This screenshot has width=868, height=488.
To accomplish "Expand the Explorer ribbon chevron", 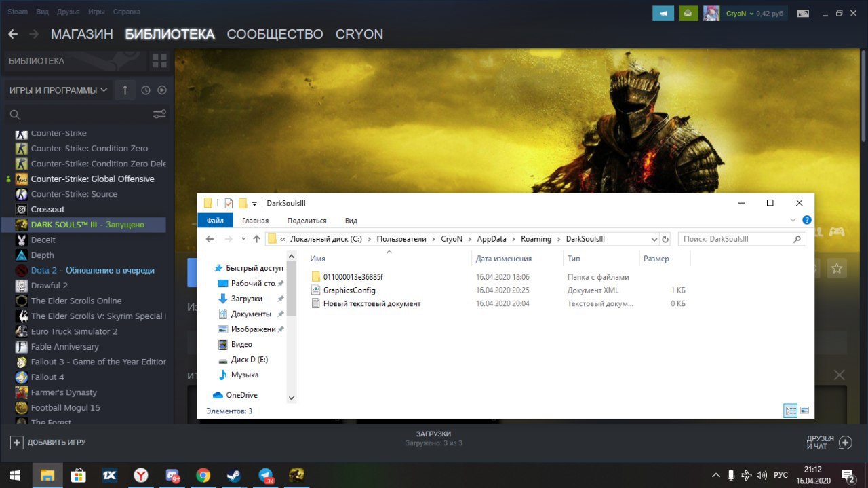I will (793, 220).
